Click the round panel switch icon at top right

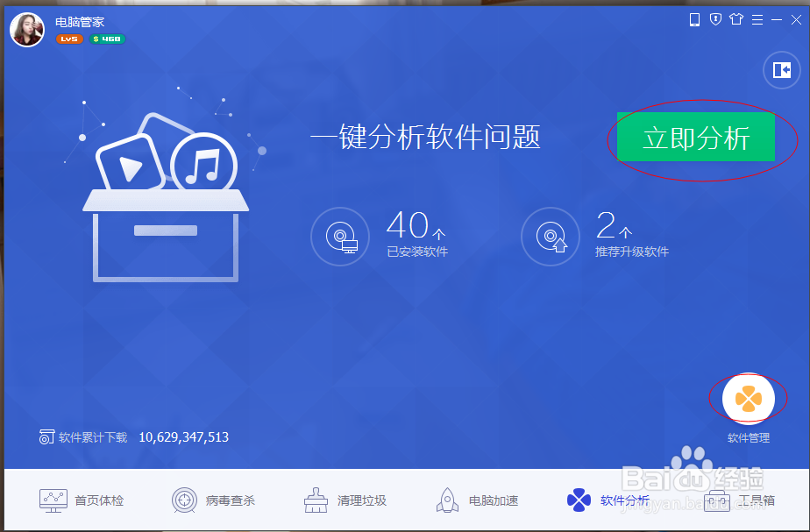click(x=782, y=70)
